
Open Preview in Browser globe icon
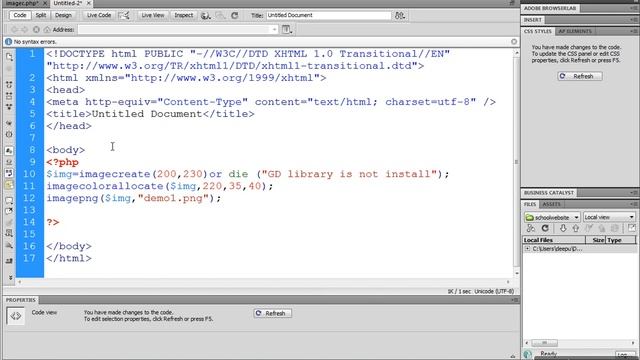pos(206,16)
